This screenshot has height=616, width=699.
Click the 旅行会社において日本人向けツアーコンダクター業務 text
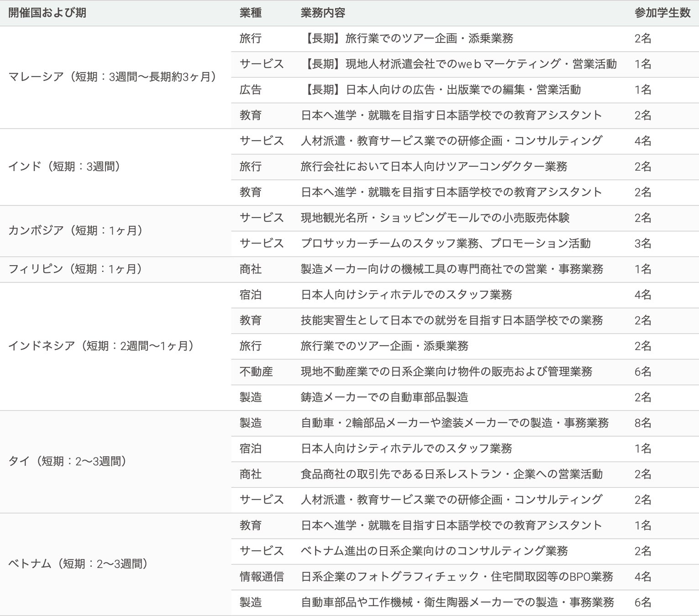[434, 167]
